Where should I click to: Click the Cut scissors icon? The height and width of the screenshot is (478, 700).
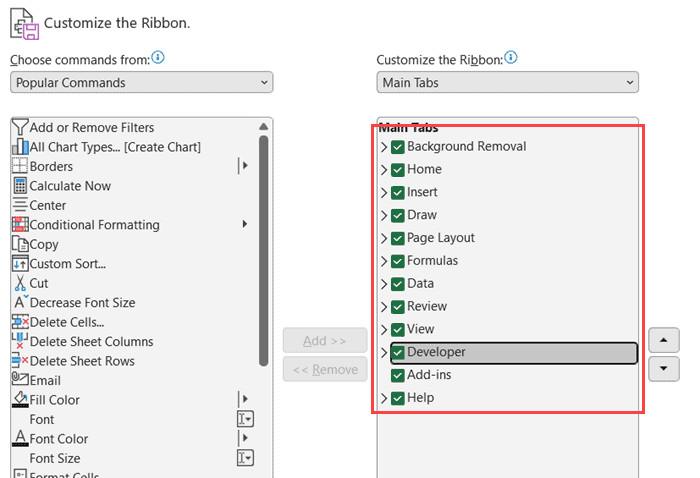[x=20, y=283]
